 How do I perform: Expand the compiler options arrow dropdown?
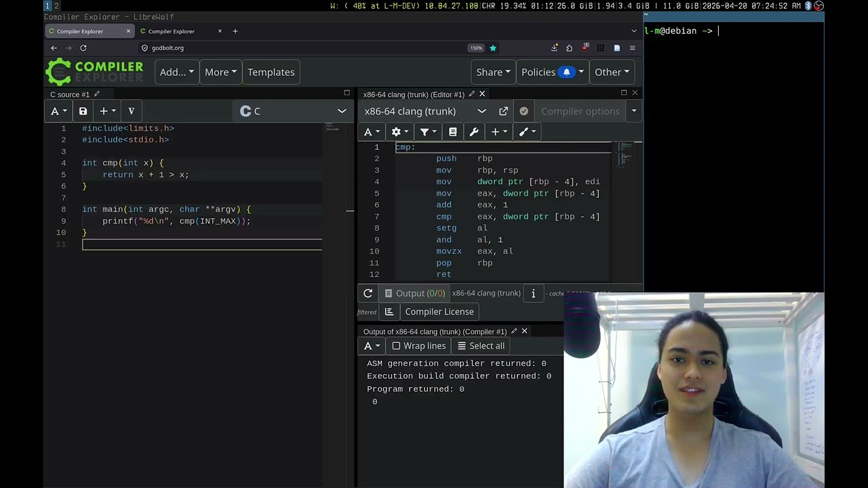pyautogui.click(x=634, y=111)
